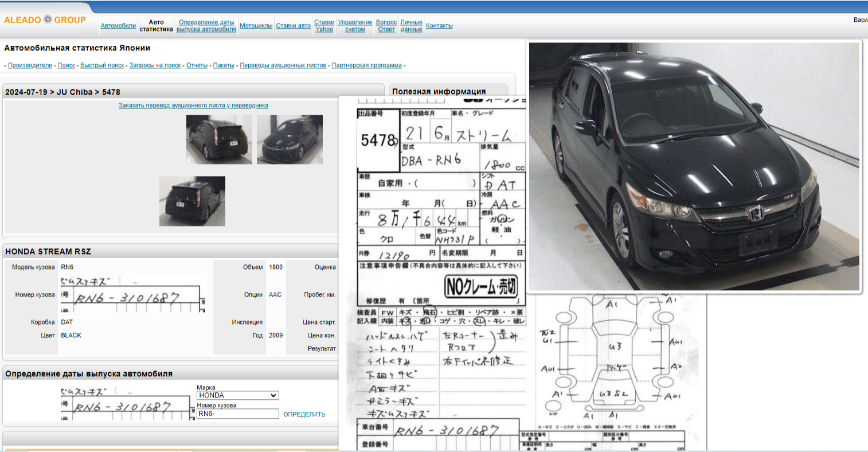Open the Запросы на поиск link
The width and height of the screenshot is (868, 452).
[155, 65]
